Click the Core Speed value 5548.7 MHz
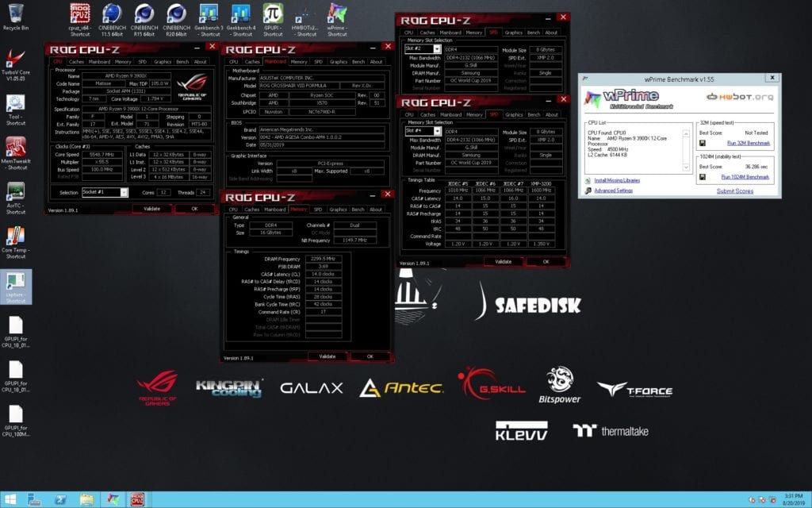Image resolution: width=812 pixels, height=508 pixels. pyautogui.click(x=102, y=155)
